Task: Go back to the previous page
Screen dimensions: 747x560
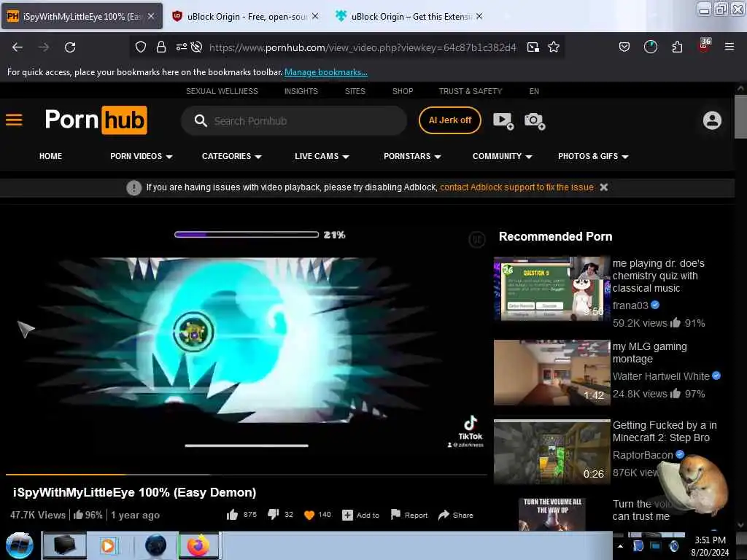Action: tap(18, 47)
